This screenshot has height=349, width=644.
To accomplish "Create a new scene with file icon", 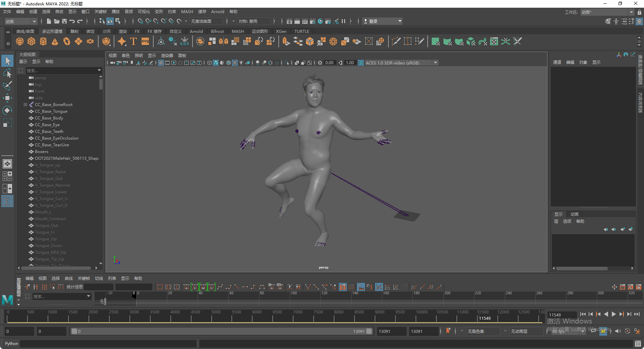I will coord(49,21).
